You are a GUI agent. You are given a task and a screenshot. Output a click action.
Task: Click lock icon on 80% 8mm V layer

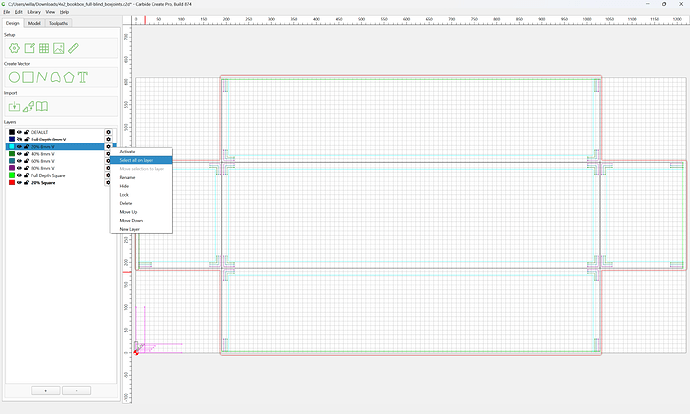tap(26, 168)
